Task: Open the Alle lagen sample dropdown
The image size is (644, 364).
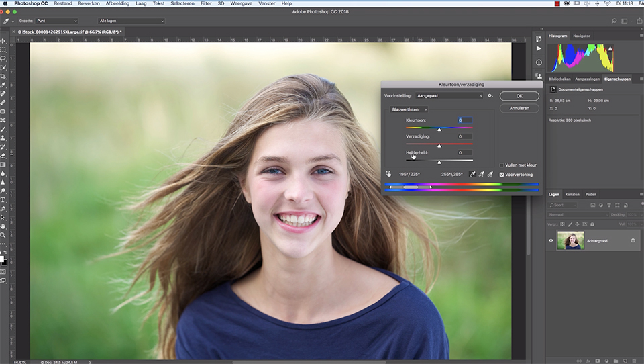Action: 131,21
